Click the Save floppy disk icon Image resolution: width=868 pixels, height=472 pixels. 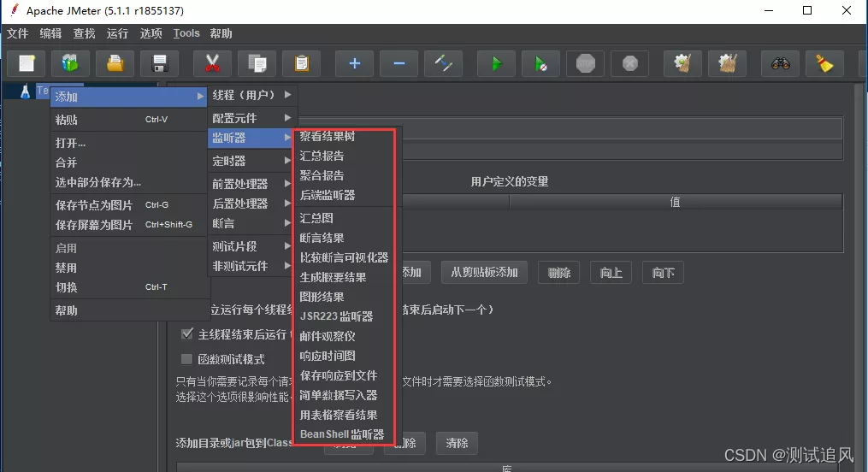pos(159,63)
